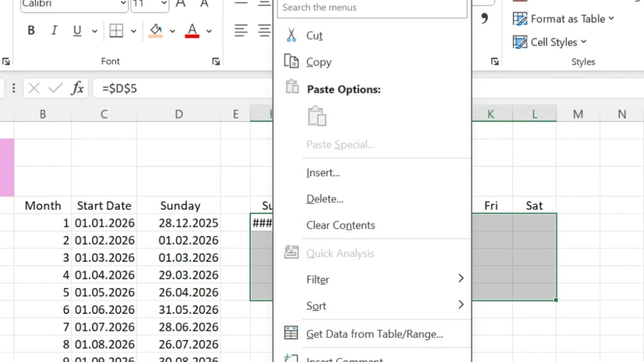Open font name dropdown arrow

pos(123,4)
